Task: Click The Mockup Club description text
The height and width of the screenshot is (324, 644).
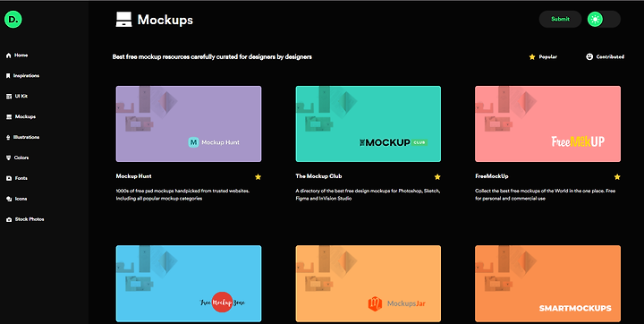Action: (x=368, y=194)
